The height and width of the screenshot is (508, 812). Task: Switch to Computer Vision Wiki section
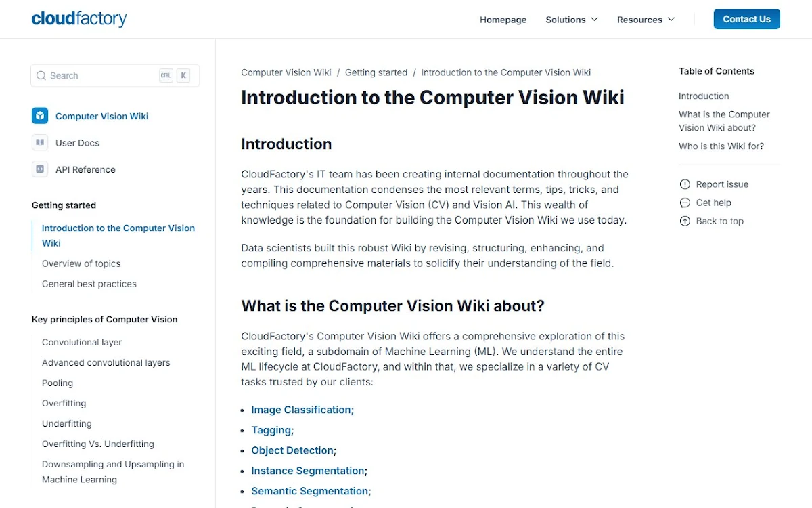pyautogui.click(x=101, y=116)
